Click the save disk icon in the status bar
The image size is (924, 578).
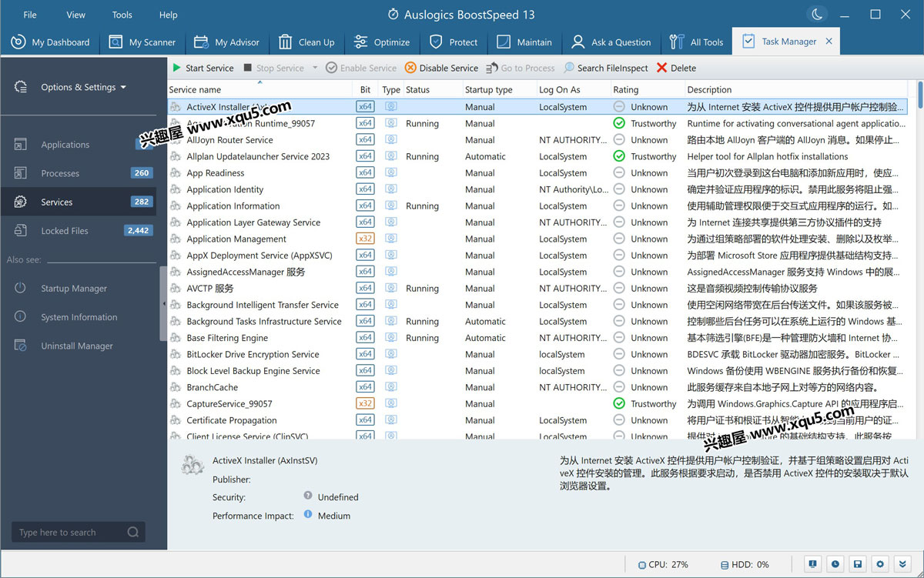tap(858, 564)
